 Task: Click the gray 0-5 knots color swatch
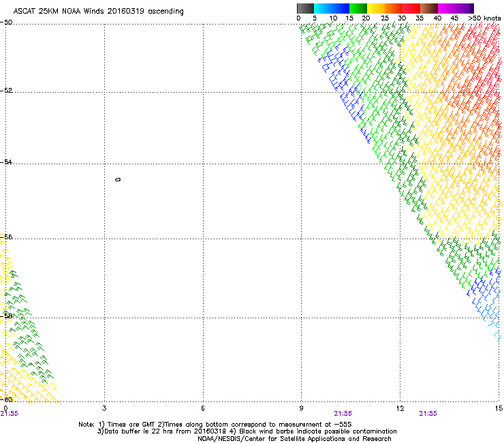(x=305, y=8)
